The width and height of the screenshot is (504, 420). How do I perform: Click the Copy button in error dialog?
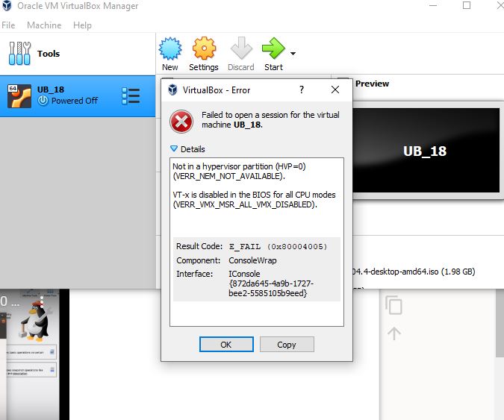click(287, 345)
